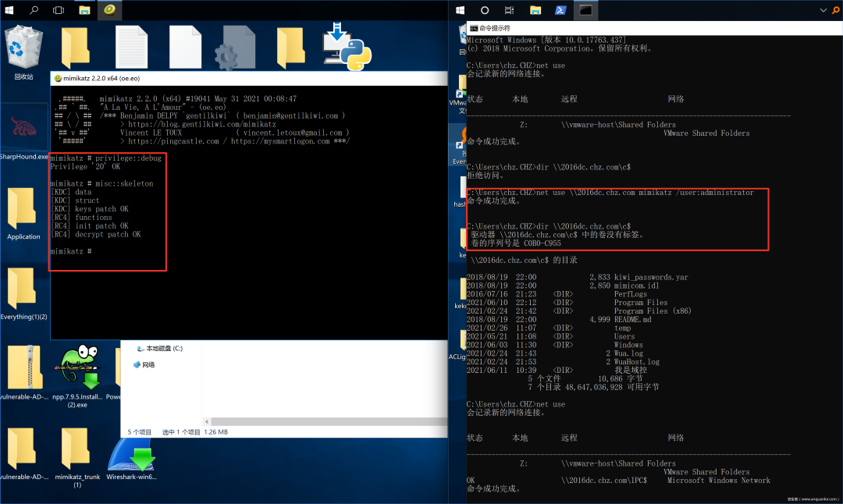This screenshot has width=843, height=504.
Task: Click Explorer's horizontal scrollbar track
Action: (x=329, y=422)
